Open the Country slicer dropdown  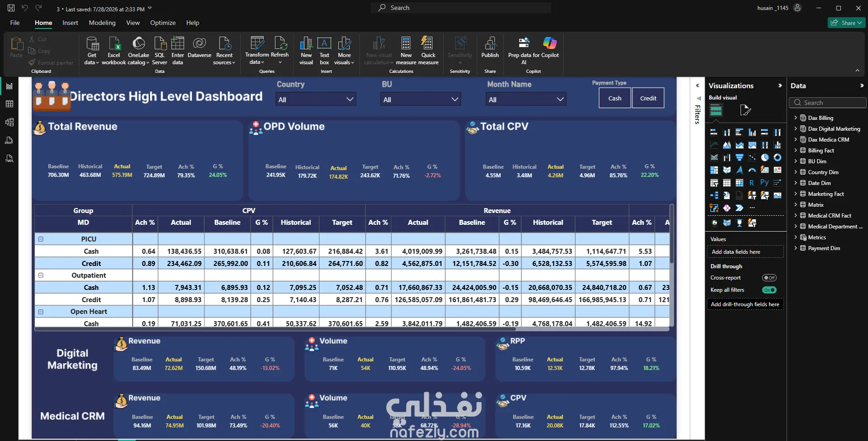point(316,100)
